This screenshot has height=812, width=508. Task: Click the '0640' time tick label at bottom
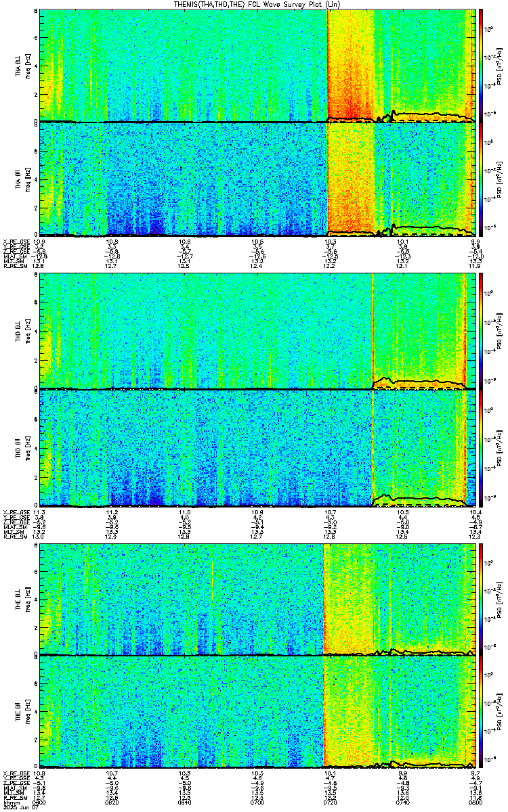[x=184, y=802]
